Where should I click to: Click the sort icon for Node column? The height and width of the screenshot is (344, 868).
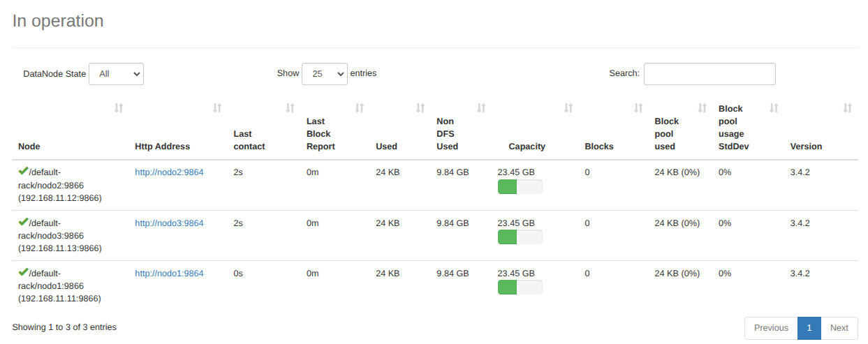(119, 108)
